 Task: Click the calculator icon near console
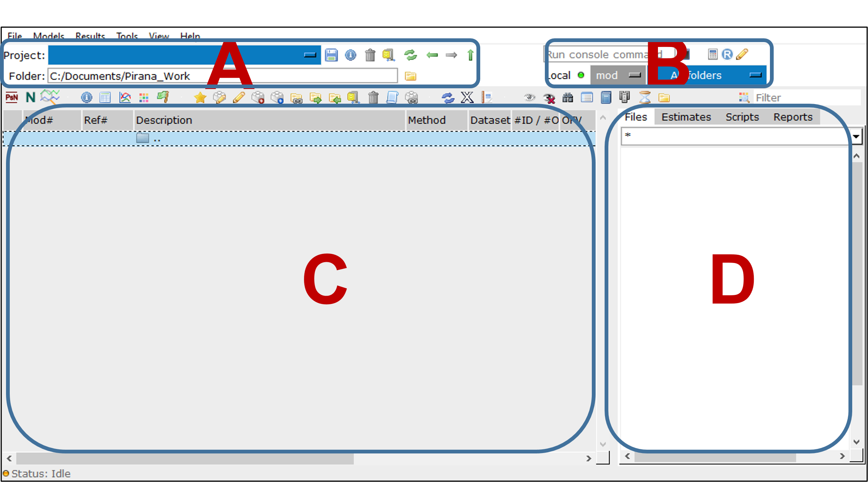tap(712, 54)
